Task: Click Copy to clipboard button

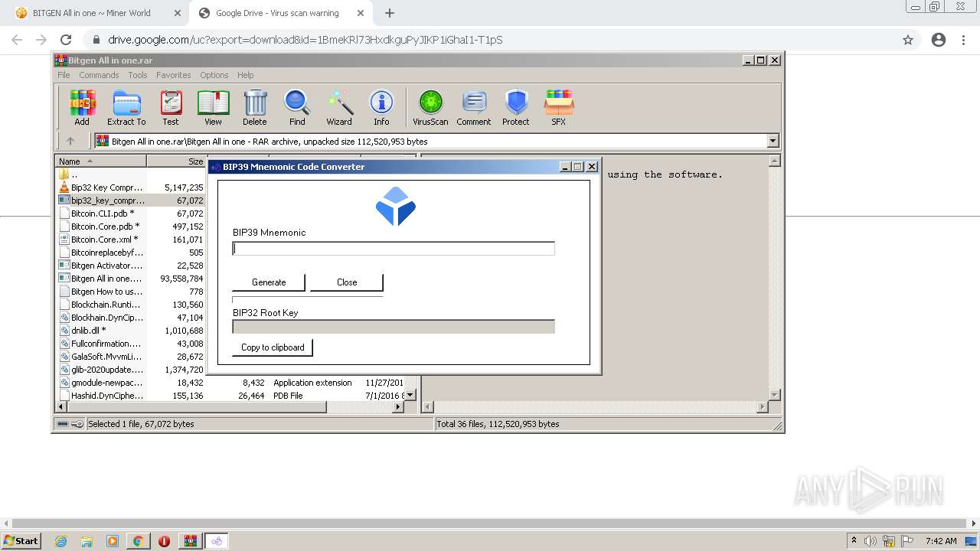Action: [273, 347]
